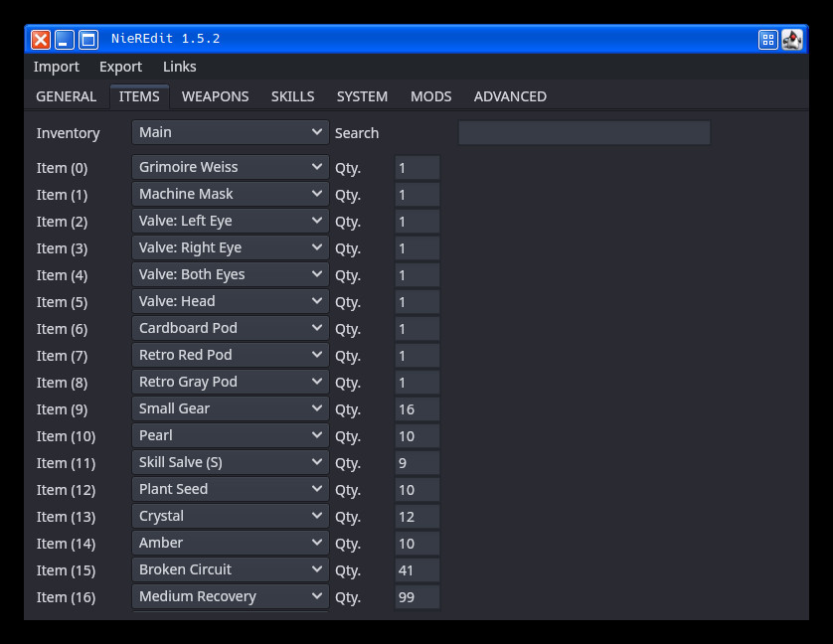Screen dimensions: 833x644
Task: Switch to the SYSTEM tab
Action: point(362,96)
